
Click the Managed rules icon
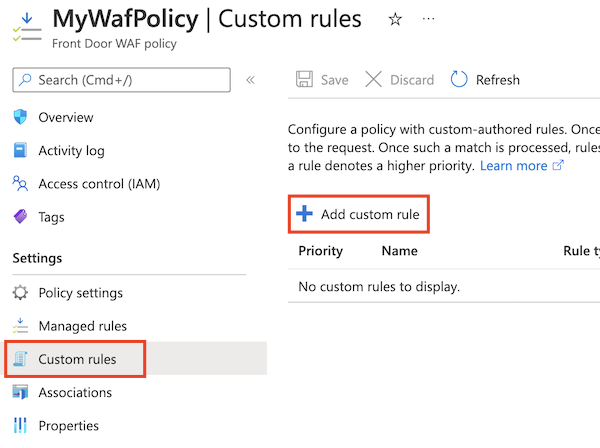point(20,326)
